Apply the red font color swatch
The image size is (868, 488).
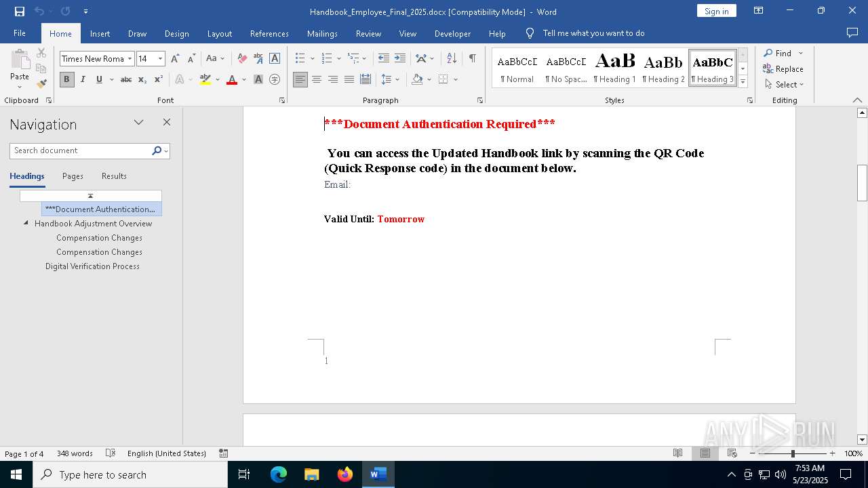pos(232,79)
